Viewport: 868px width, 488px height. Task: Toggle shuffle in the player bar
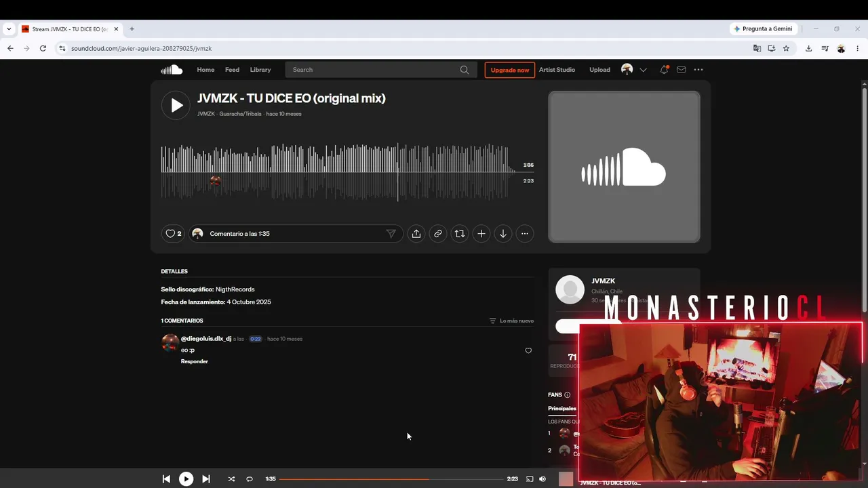(x=231, y=479)
